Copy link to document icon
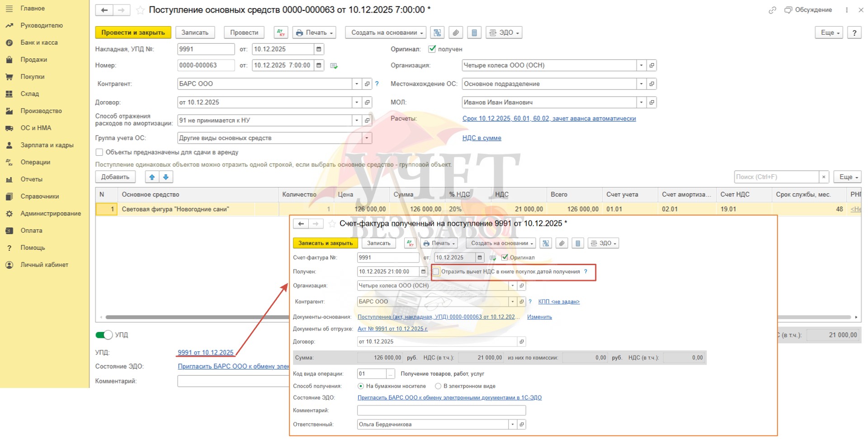This screenshot has height=439, width=868. 772,10
